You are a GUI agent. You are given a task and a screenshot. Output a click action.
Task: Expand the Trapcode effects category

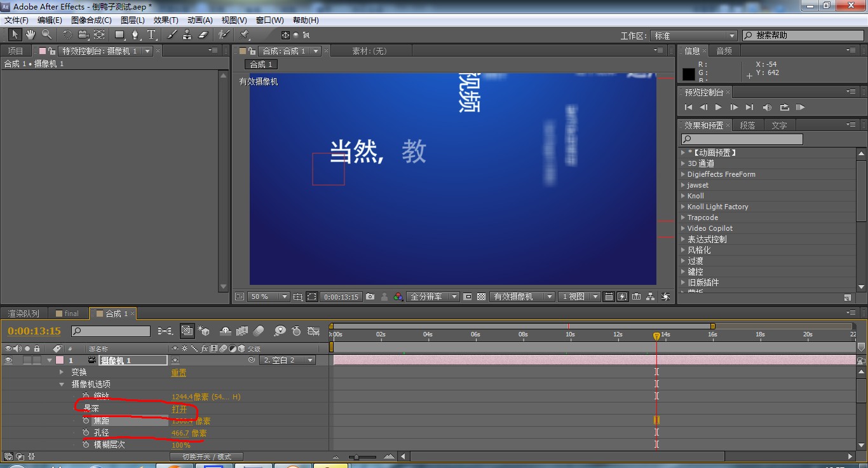(682, 217)
